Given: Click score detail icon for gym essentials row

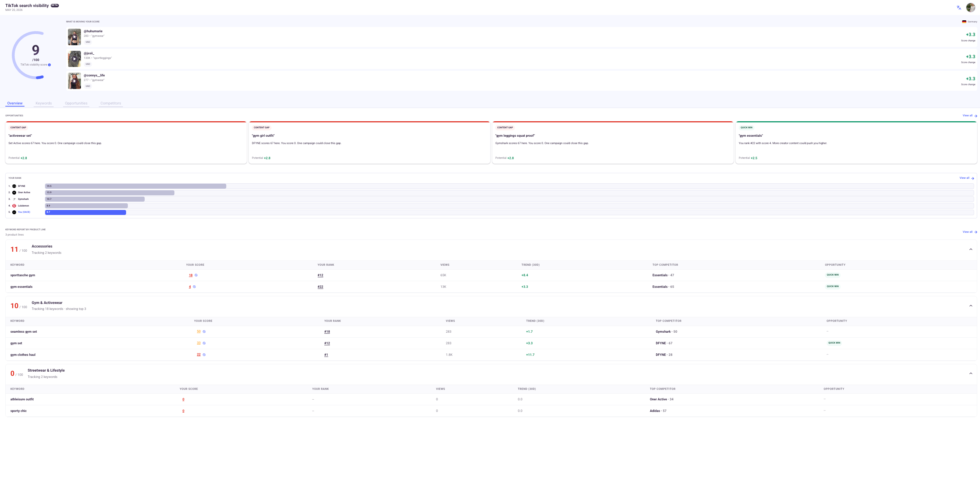Looking at the screenshot, I should (194, 287).
